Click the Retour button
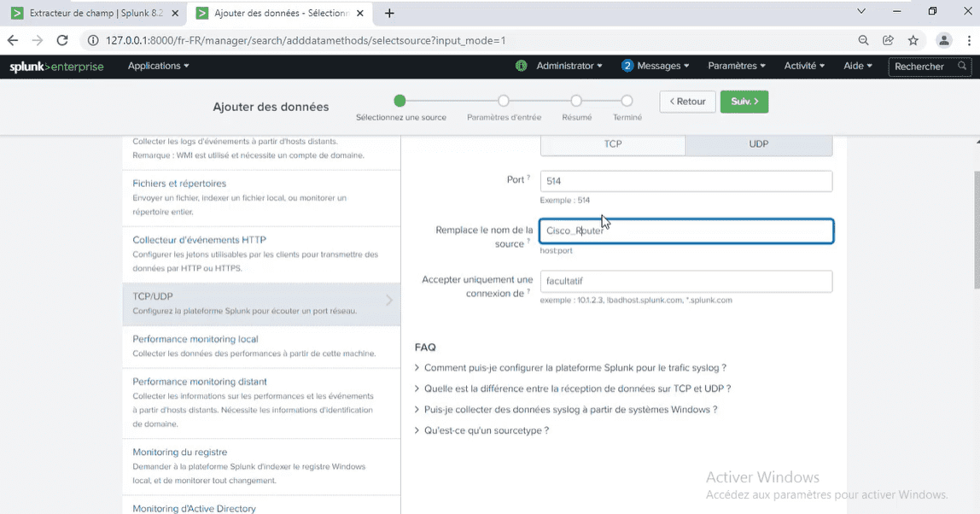 [687, 102]
